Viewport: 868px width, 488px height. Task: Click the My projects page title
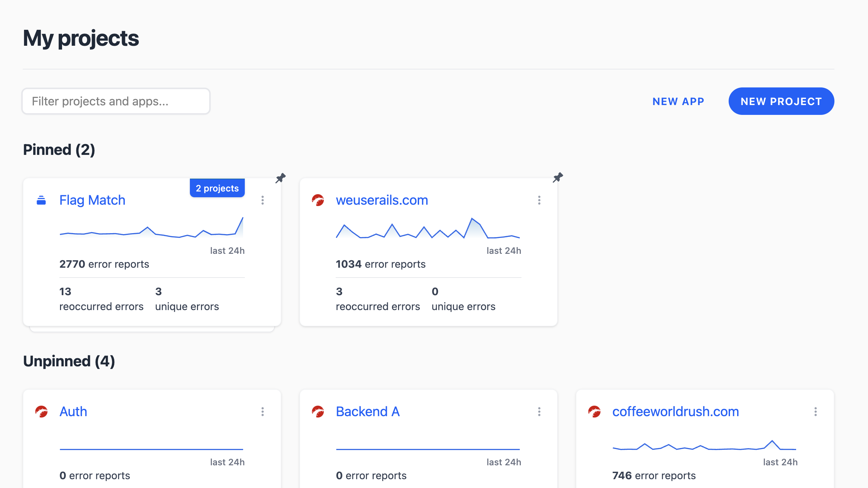(x=81, y=39)
